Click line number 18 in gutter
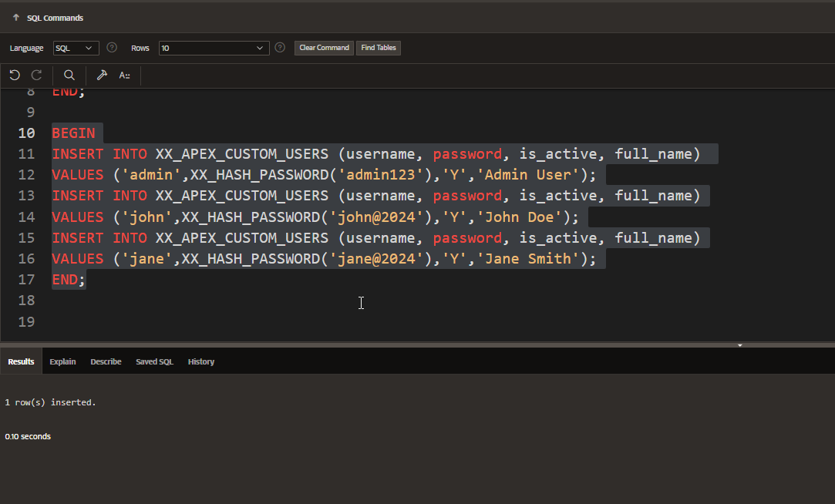Image resolution: width=835 pixels, height=504 pixels. pyautogui.click(x=27, y=300)
